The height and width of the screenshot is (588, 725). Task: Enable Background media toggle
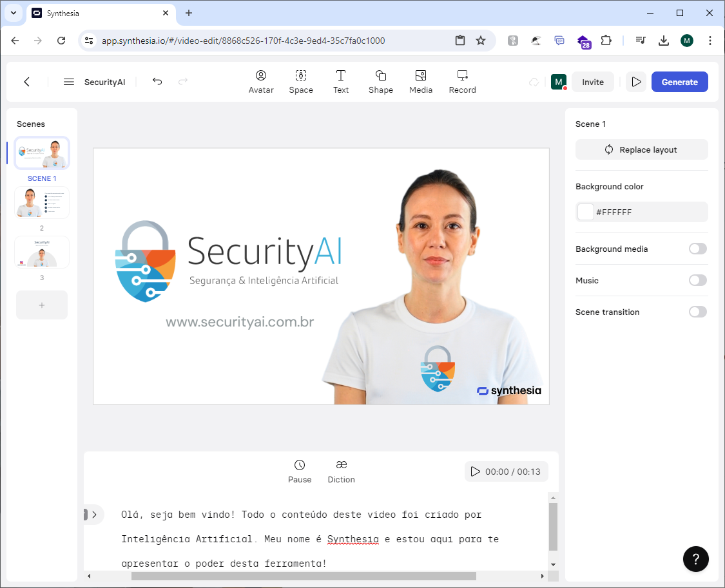click(x=697, y=249)
